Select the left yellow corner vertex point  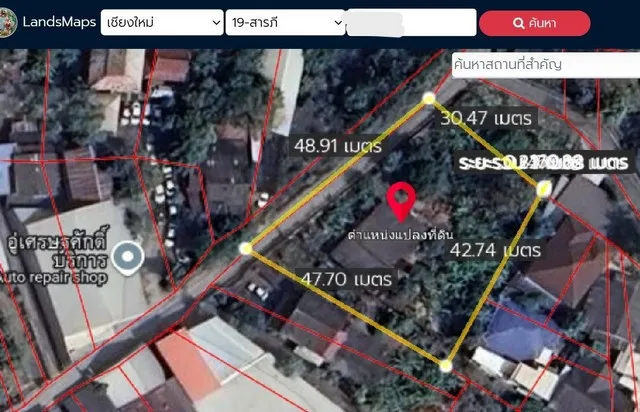(x=246, y=248)
